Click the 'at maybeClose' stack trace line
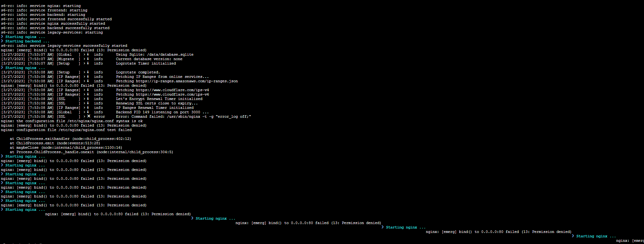This screenshot has height=244, width=644. [66, 147]
